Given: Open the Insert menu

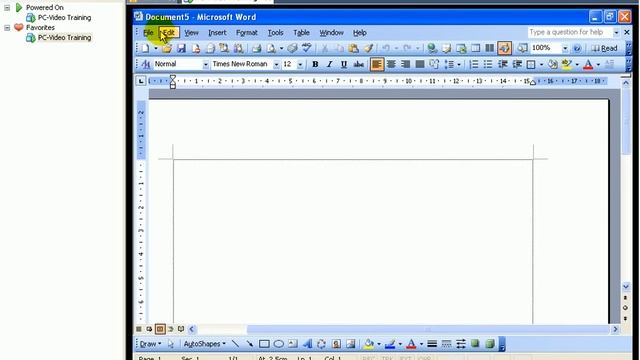Looking at the screenshot, I should click(217, 33).
